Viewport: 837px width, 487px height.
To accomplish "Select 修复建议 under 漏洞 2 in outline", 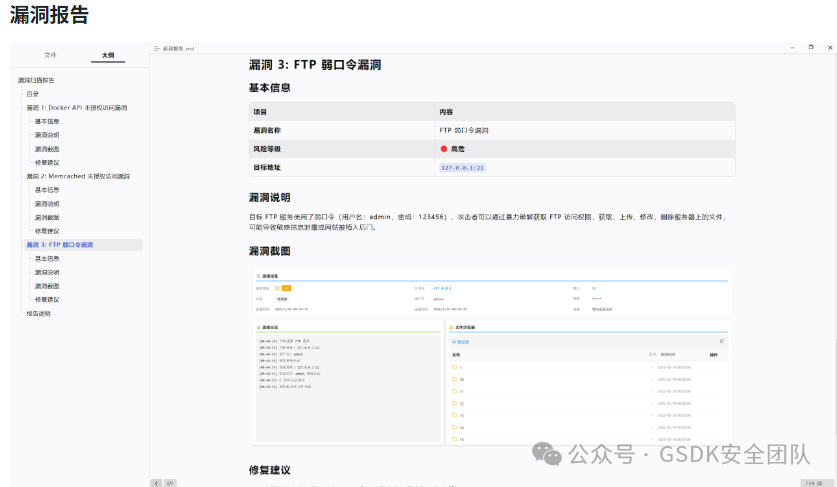I will 47,231.
